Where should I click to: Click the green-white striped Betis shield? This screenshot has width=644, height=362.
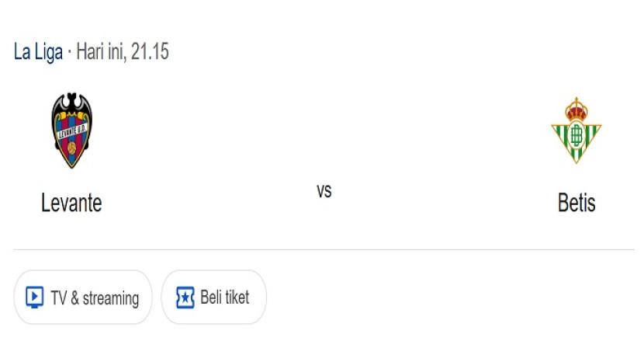[576, 140]
